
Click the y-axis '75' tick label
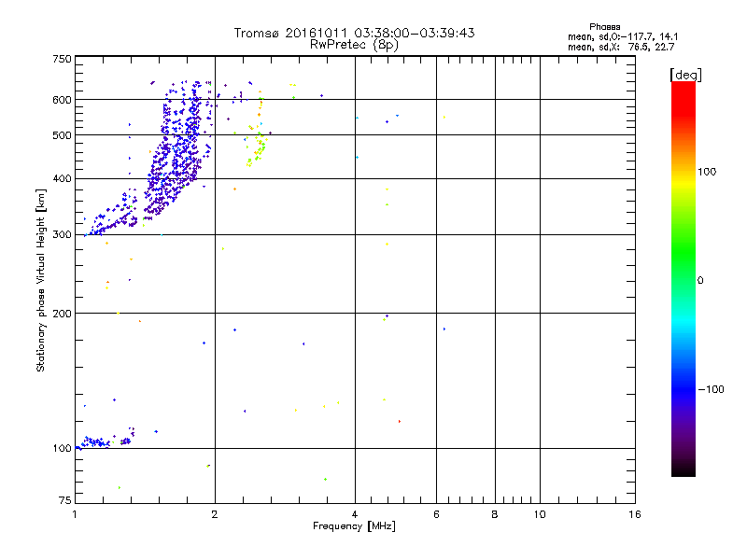[x=65, y=500]
